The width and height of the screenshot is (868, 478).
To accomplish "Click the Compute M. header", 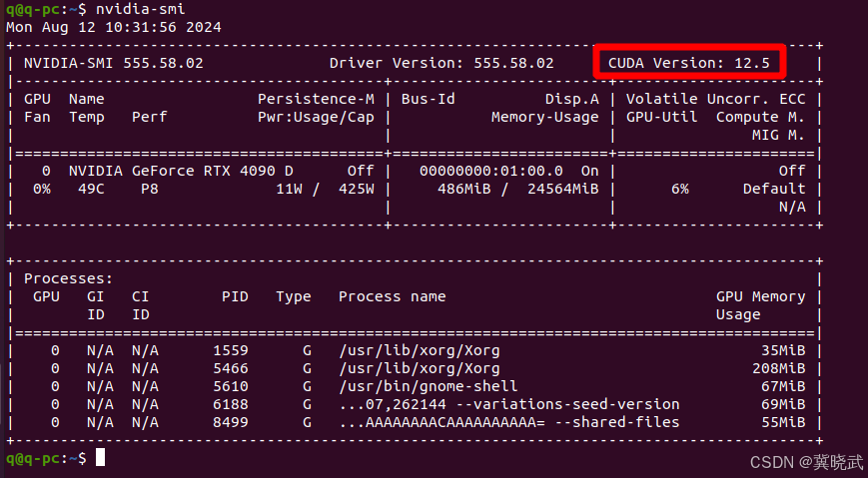I will (x=760, y=118).
